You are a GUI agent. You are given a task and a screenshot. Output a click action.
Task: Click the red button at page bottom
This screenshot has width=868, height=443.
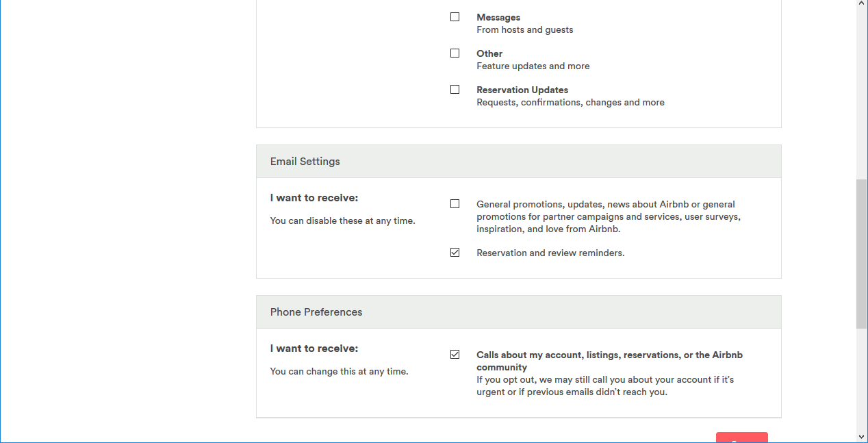click(741, 438)
